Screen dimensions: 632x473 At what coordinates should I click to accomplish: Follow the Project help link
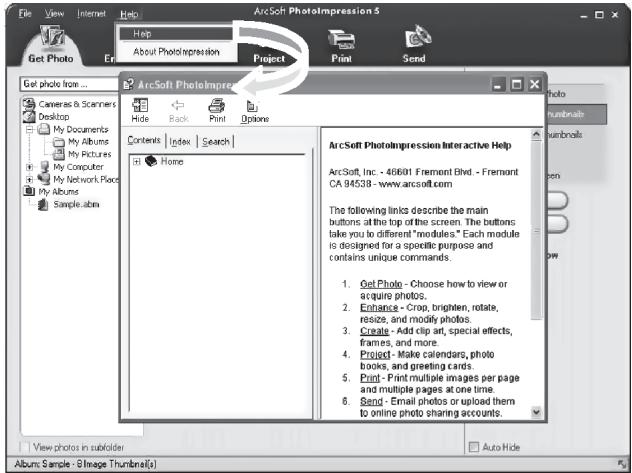(x=375, y=355)
